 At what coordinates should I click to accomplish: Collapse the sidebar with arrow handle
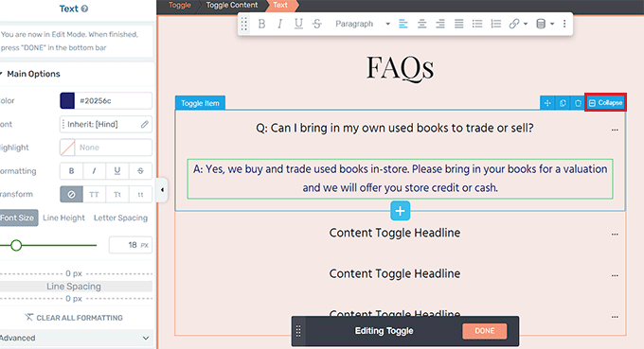[x=162, y=190]
